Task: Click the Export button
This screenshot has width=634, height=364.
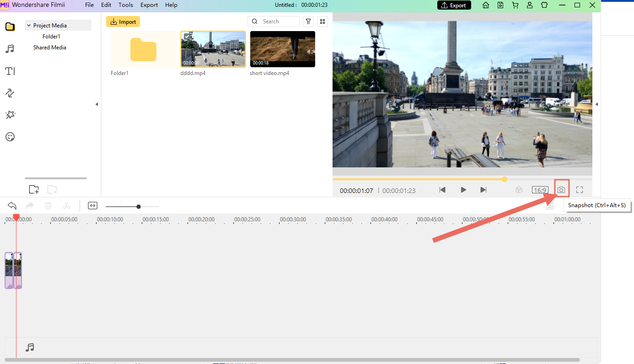Action: click(454, 5)
